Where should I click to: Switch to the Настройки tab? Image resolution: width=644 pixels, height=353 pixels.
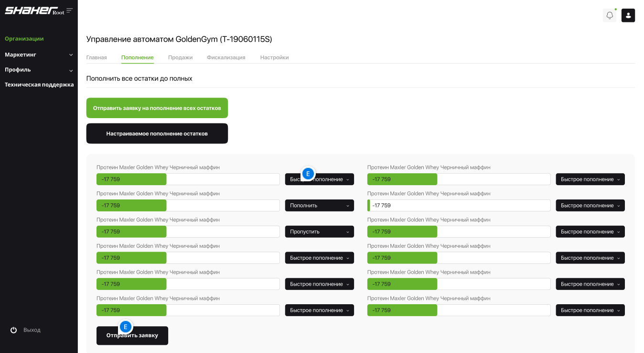pyautogui.click(x=274, y=57)
